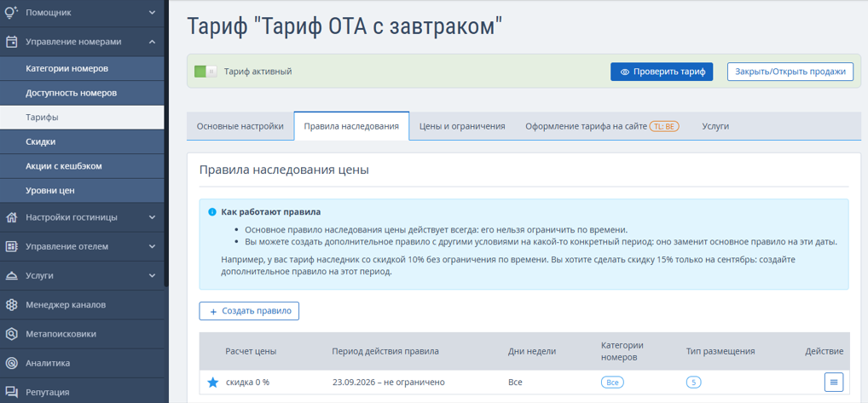
Task: Expand the Помощник menu chevron
Action: point(153,12)
